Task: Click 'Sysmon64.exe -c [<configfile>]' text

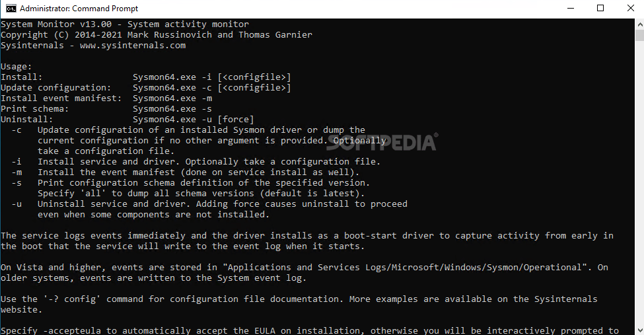Action: [211, 88]
